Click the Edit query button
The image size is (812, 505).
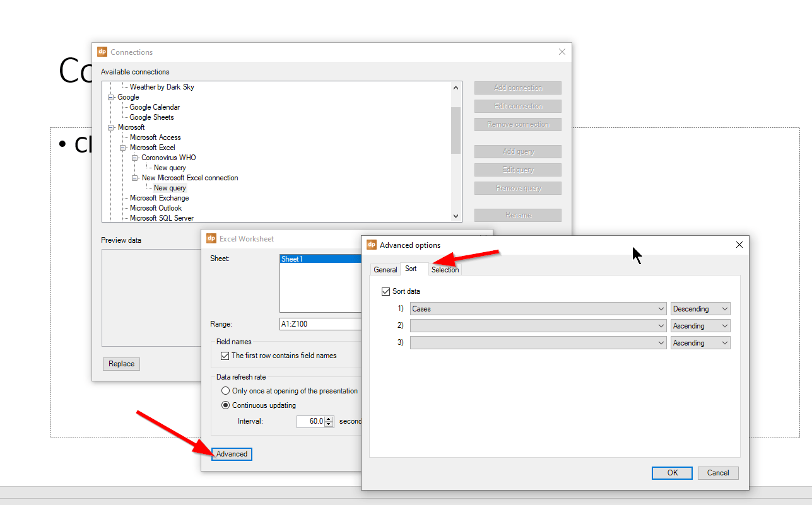(518, 170)
